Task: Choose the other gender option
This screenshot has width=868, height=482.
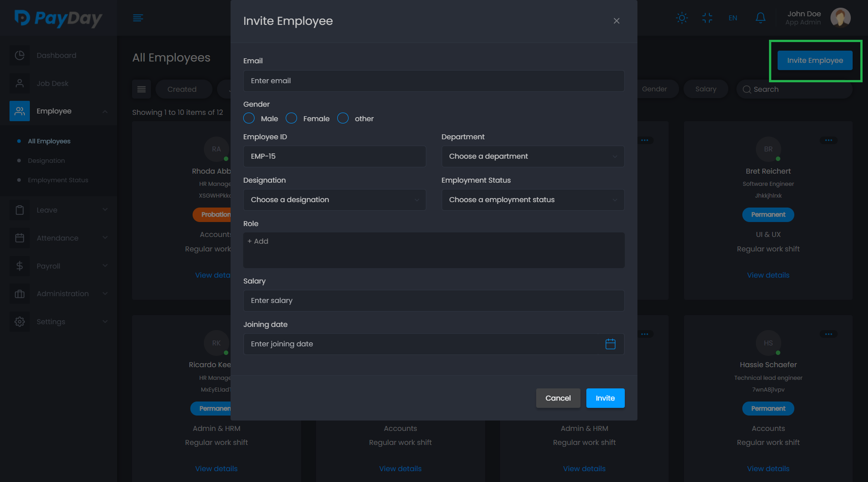Action: 343,118
